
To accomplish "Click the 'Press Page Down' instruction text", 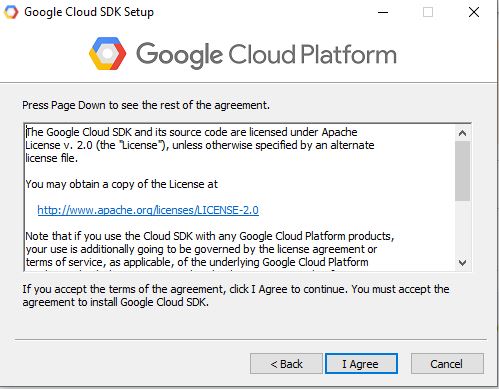I will [x=146, y=105].
